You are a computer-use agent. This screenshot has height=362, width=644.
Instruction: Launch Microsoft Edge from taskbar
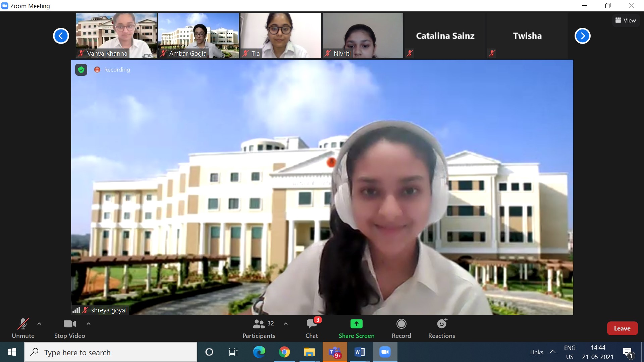tap(259, 352)
